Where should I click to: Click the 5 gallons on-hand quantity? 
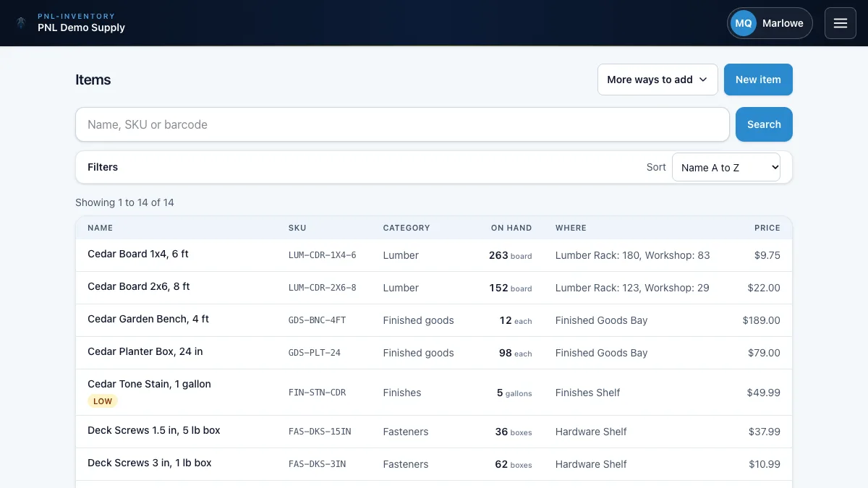coord(514,393)
